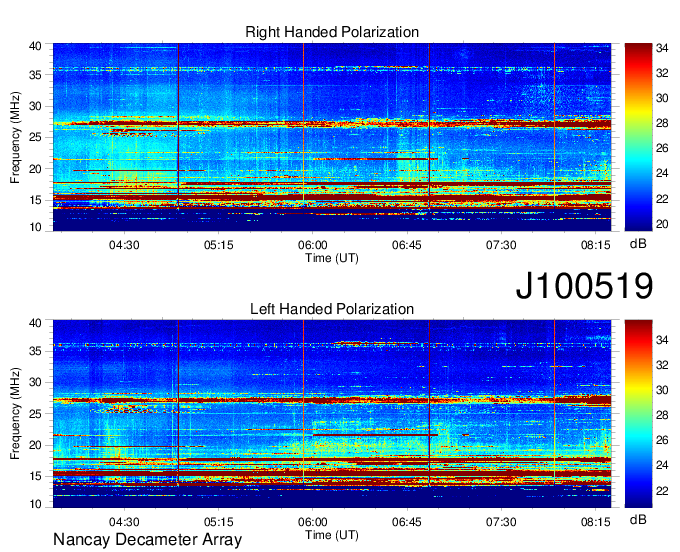This screenshot has width=680, height=552.
Task: Click the dB unit label of the Left Handed colorbar
Action: pyautogui.click(x=638, y=519)
